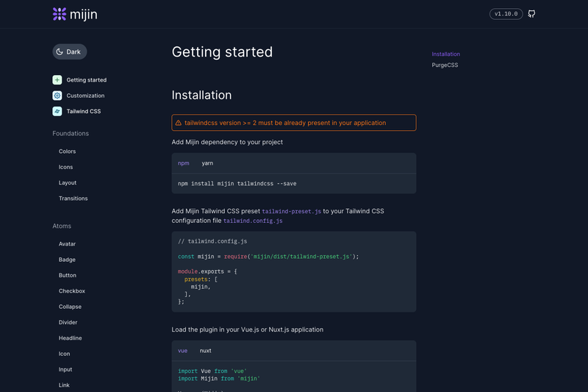Open the Customization page link
This screenshot has height=392, width=588.
coord(85,96)
